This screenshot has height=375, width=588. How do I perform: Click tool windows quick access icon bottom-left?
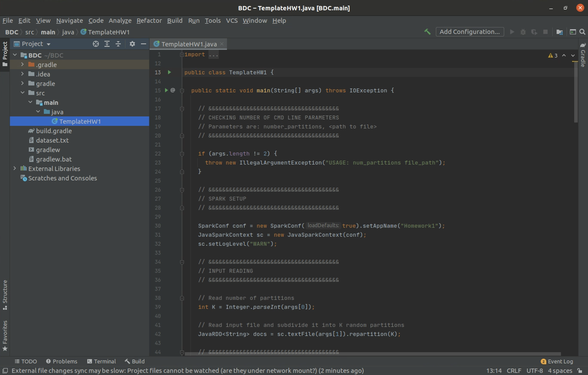pyautogui.click(x=5, y=371)
